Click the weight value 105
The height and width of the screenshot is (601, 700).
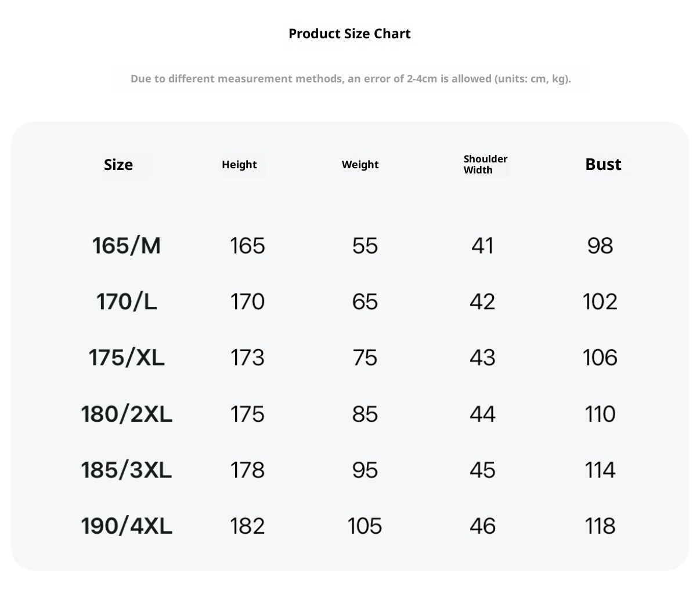(x=365, y=526)
